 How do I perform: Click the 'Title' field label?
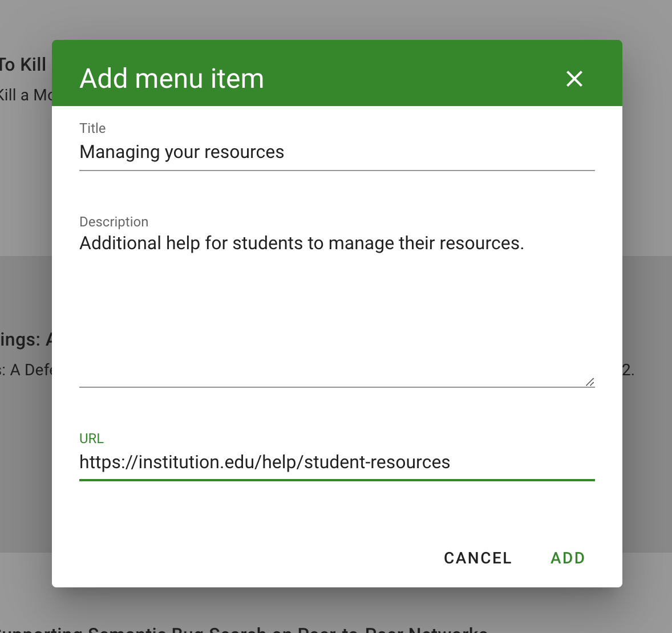pos(92,128)
